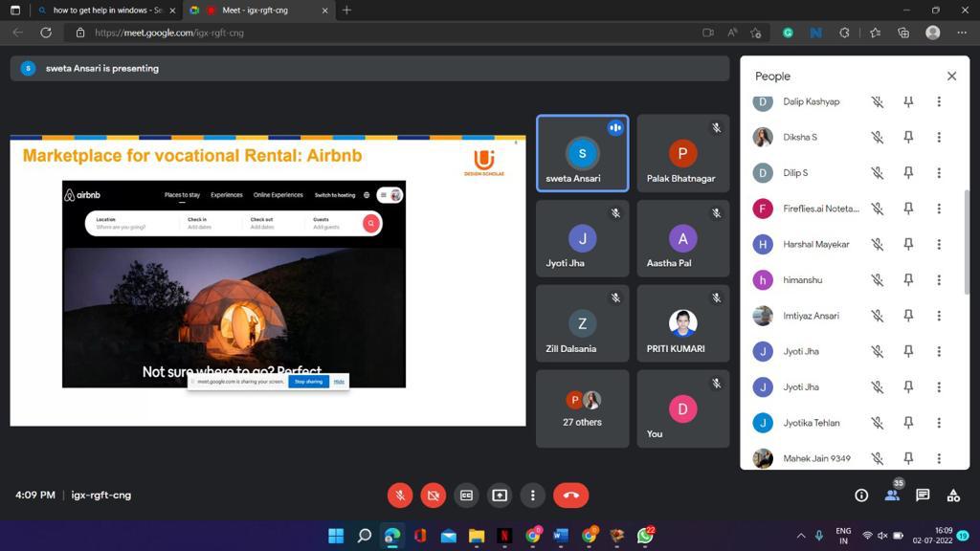Open WhatsApp from the taskbar
The image size is (980, 551).
click(645, 536)
